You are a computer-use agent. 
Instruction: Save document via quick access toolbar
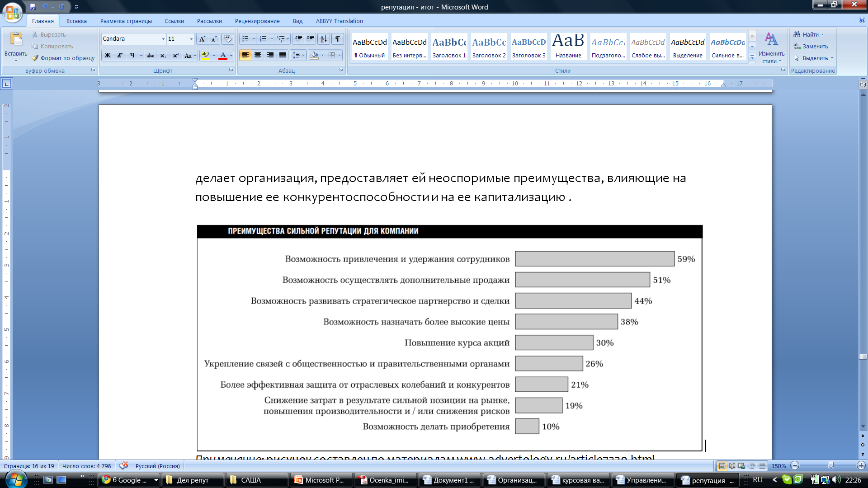pos(33,7)
